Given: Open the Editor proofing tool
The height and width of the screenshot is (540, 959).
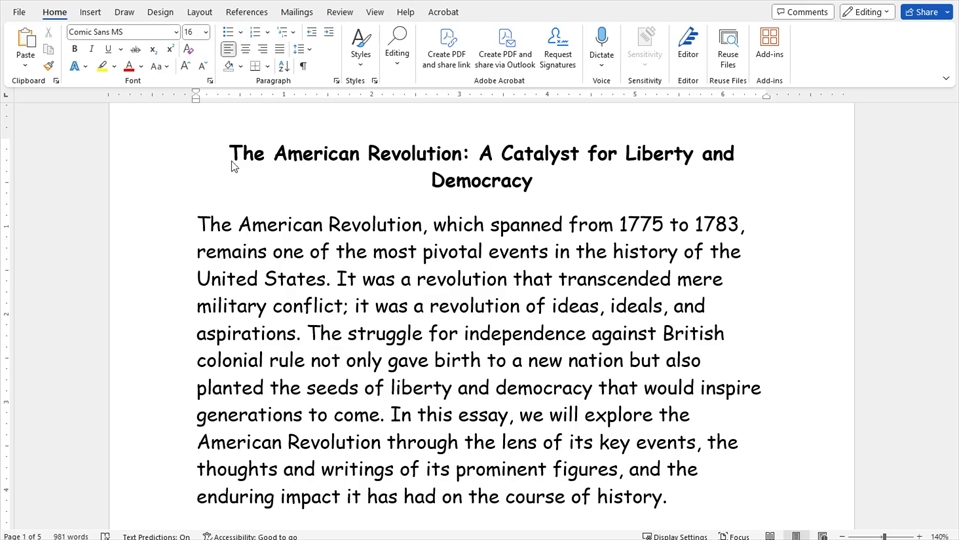Looking at the screenshot, I should pyautogui.click(x=688, y=48).
